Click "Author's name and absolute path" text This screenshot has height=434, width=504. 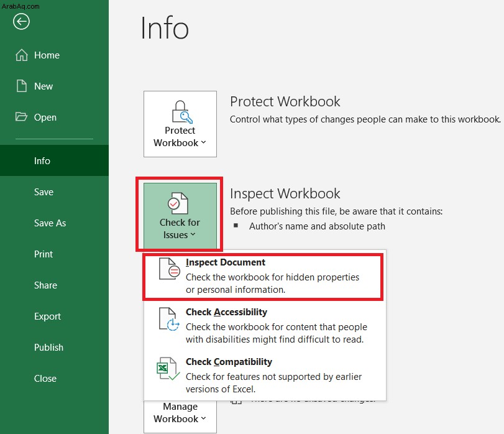[317, 226]
